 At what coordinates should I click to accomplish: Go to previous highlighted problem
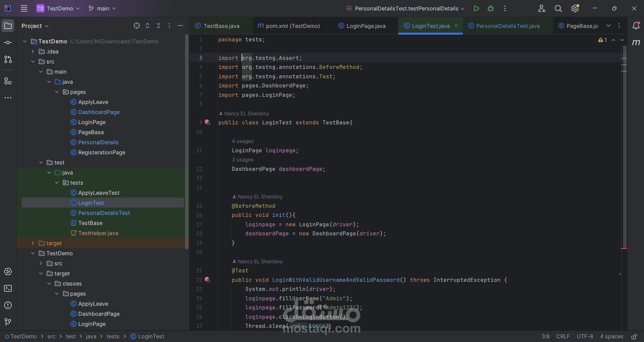[613, 40]
